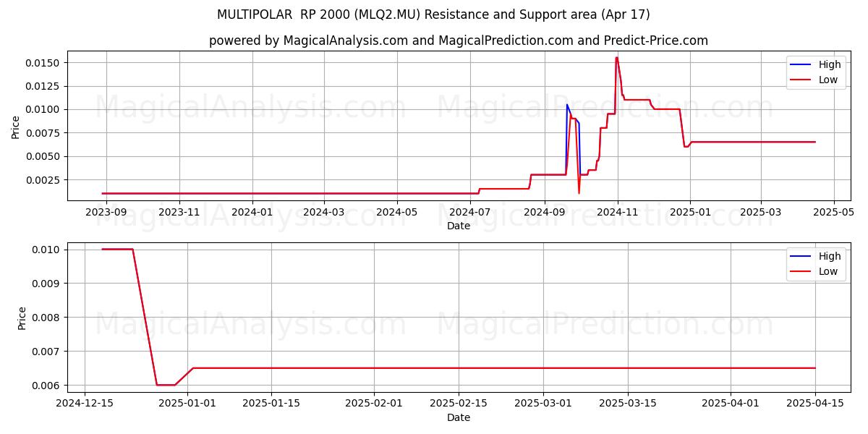This screenshot has height=434, width=868.
Task: Click the 2024-12-15 date tick label
Action: pyautogui.click(x=85, y=404)
